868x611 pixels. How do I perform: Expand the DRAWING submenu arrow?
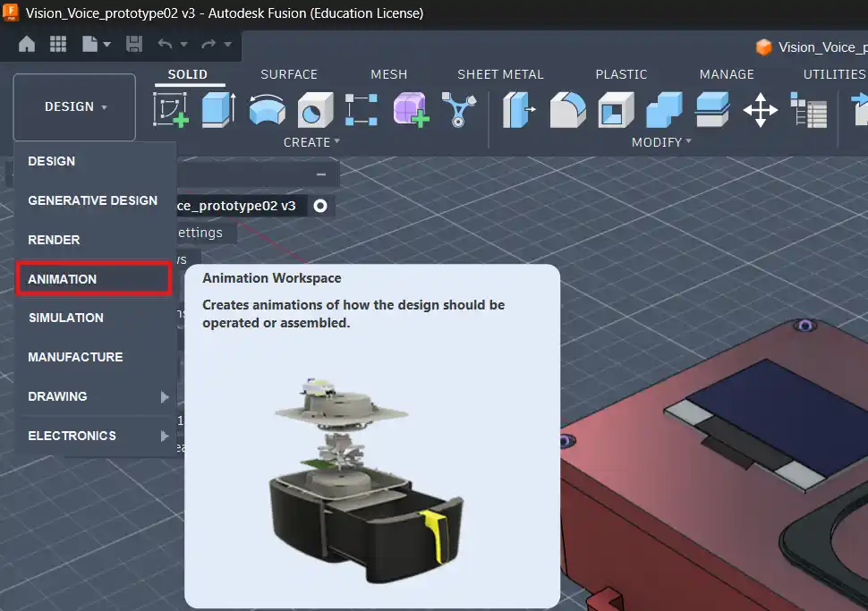[x=164, y=397]
